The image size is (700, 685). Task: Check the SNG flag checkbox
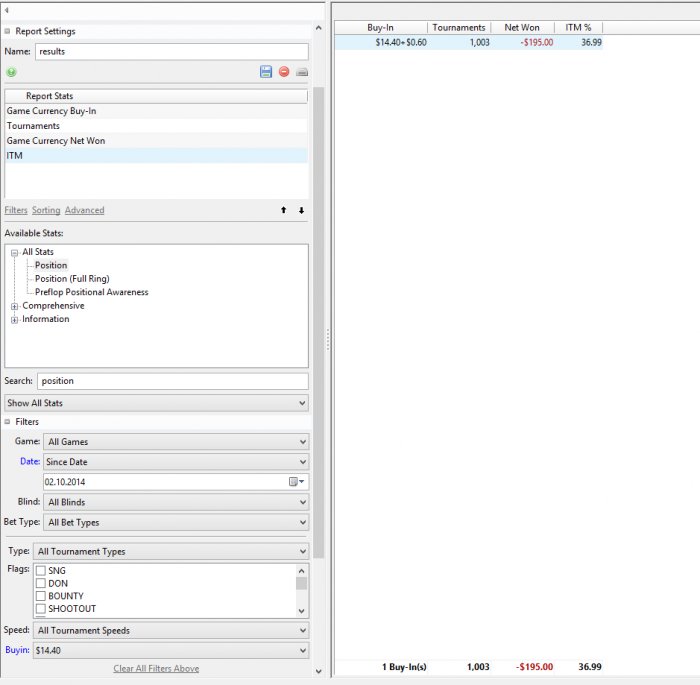[41, 570]
